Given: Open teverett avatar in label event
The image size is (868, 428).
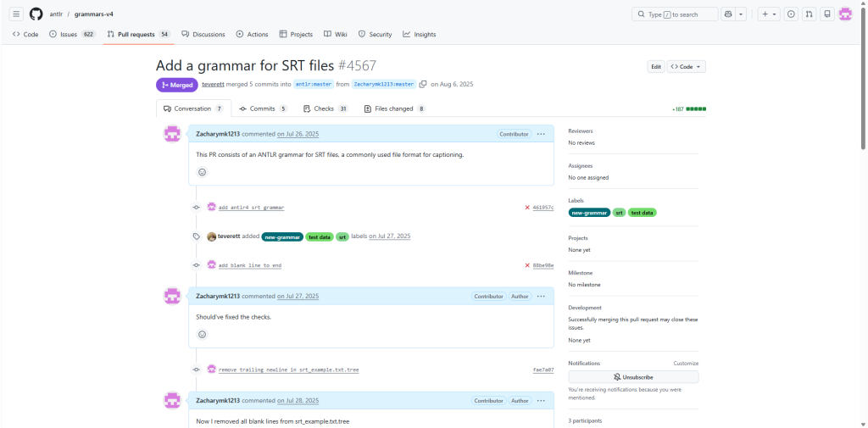Looking at the screenshot, I should [x=211, y=236].
